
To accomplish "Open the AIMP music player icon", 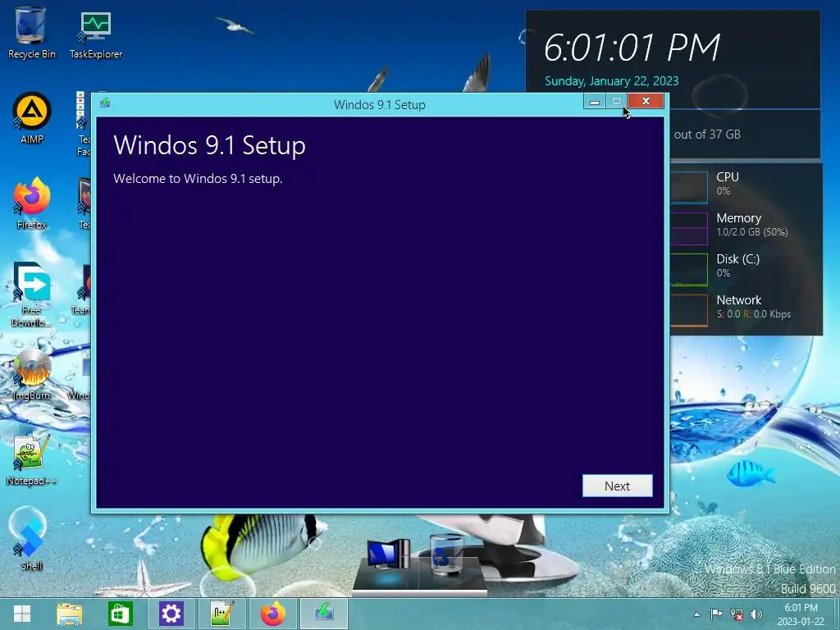I will pyautogui.click(x=32, y=118).
